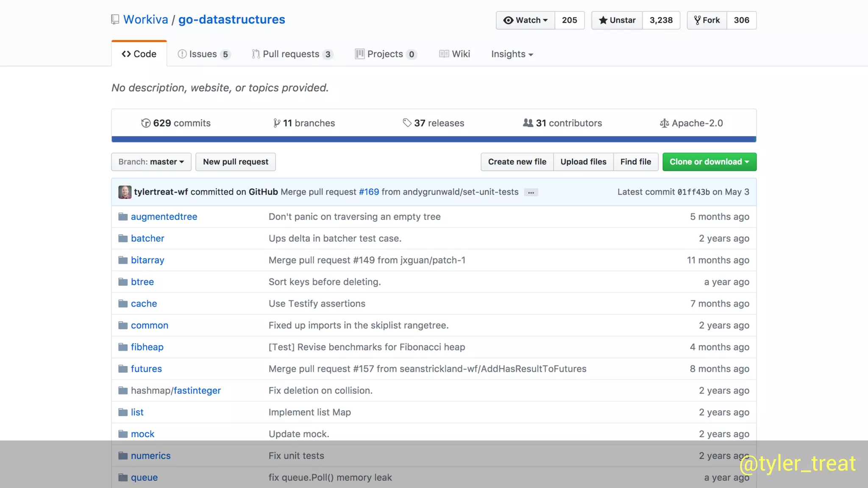The image size is (868, 488).
Task: Click the repository book icon beside Workiva
Action: (115, 19)
